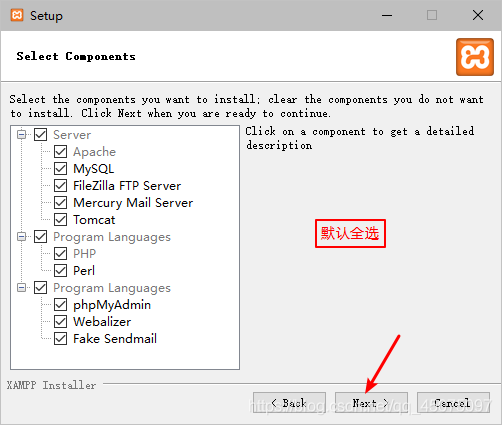Uncheck the MySQL component

pyautogui.click(x=60, y=169)
